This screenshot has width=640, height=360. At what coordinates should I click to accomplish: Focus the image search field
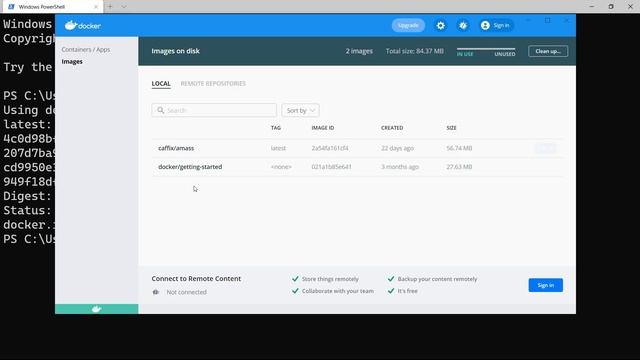[214, 110]
